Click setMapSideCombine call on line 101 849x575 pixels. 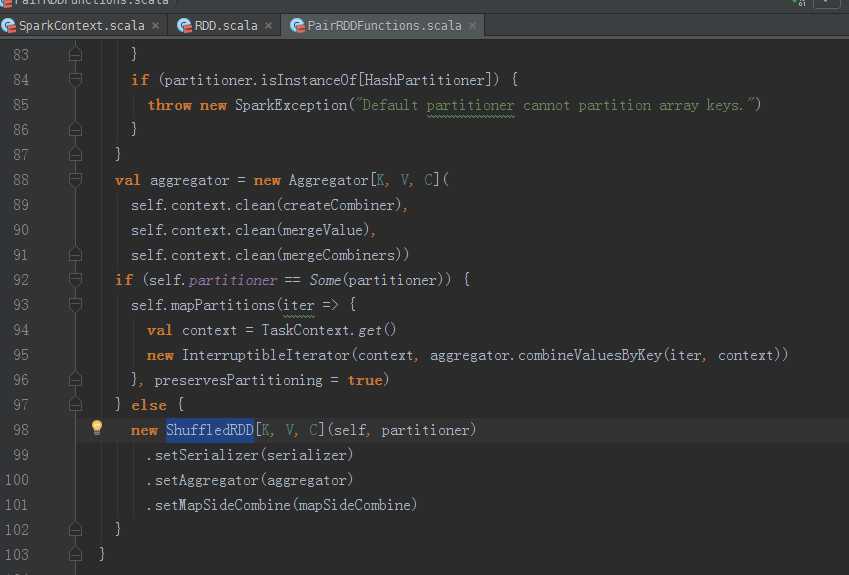(x=223, y=505)
